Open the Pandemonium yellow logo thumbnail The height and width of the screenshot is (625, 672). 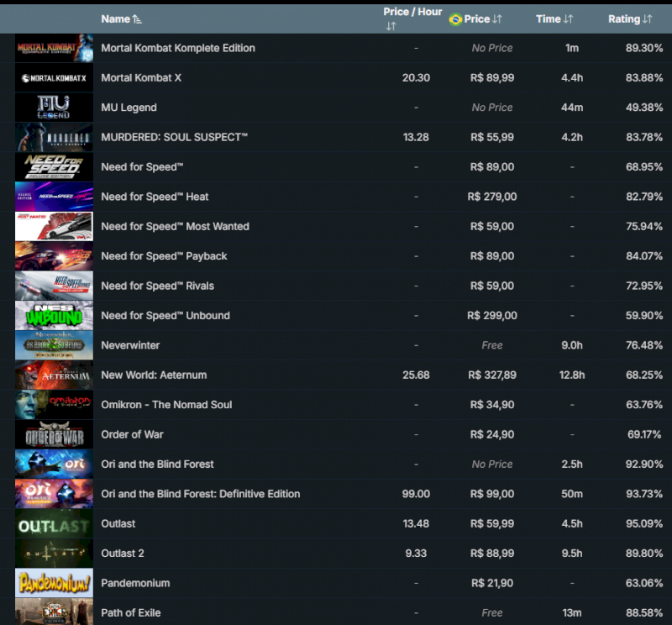(x=54, y=583)
